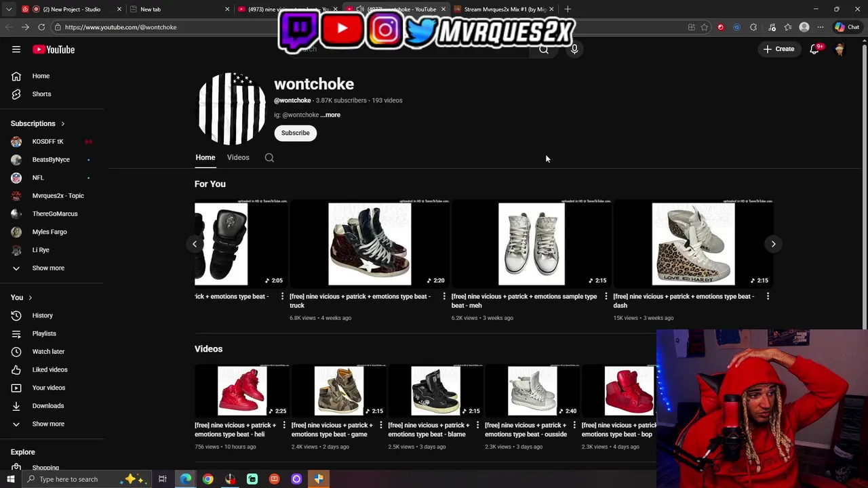Open the YouTube guide hamburger menu
The image size is (868, 488).
pyautogui.click(x=16, y=49)
